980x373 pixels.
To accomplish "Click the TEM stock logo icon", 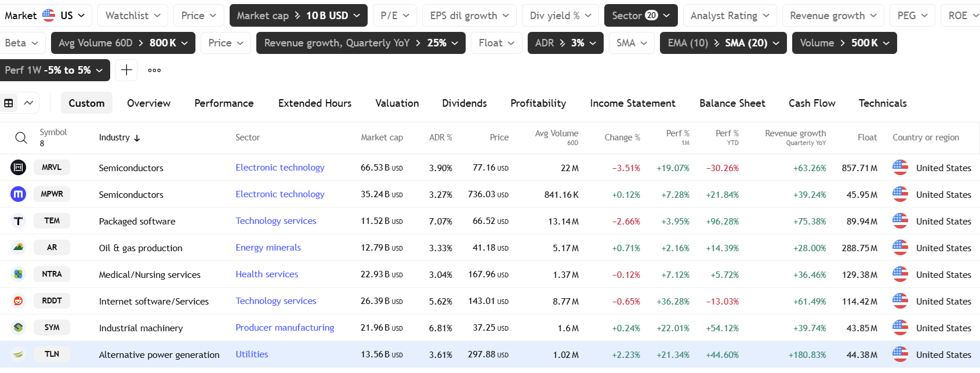I will pos(19,221).
